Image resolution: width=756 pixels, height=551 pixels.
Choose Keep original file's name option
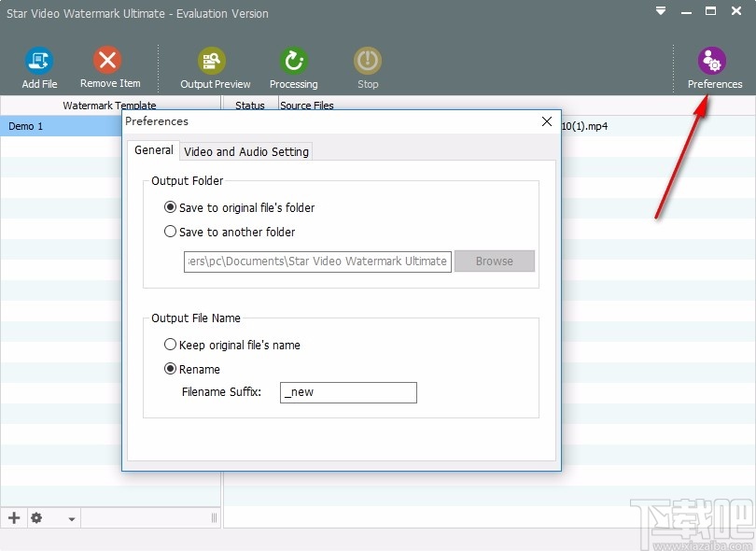(231, 345)
